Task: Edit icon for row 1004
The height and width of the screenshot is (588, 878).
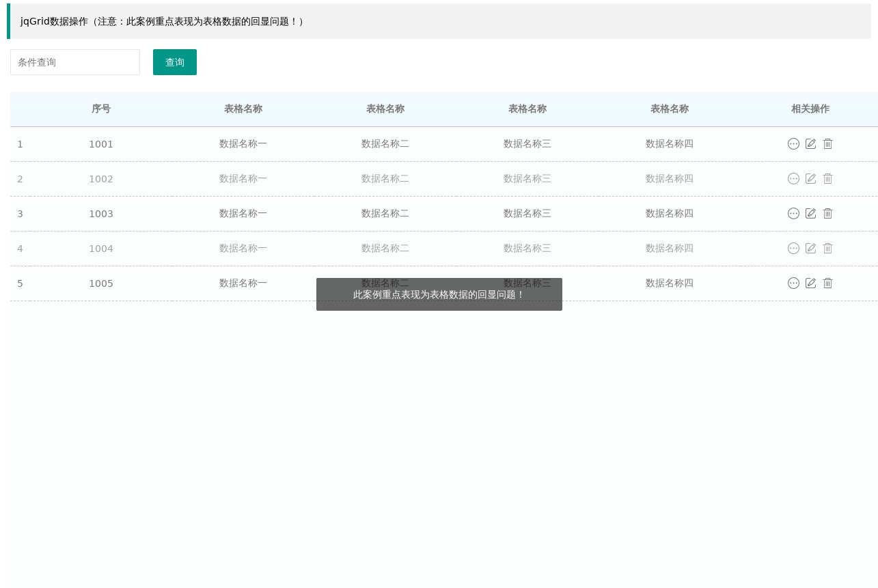Action: click(811, 249)
